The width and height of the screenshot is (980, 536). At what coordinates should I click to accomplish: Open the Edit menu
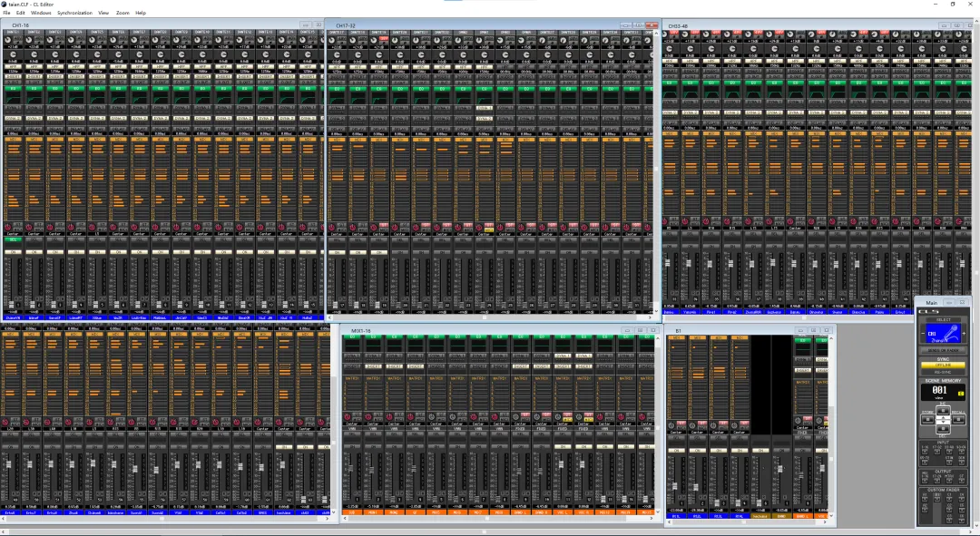click(21, 13)
